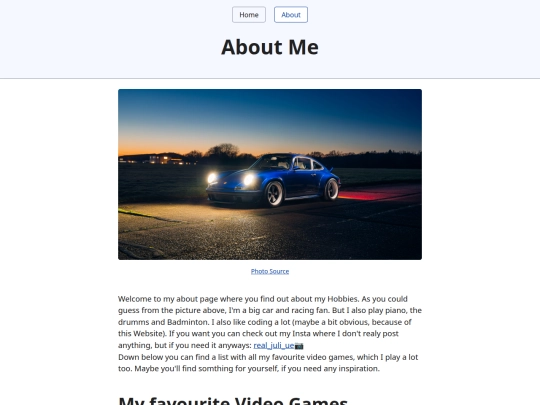This screenshot has height=405, width=540.
Task: Click the car's front wheel
Action: [x=274, y=194]
